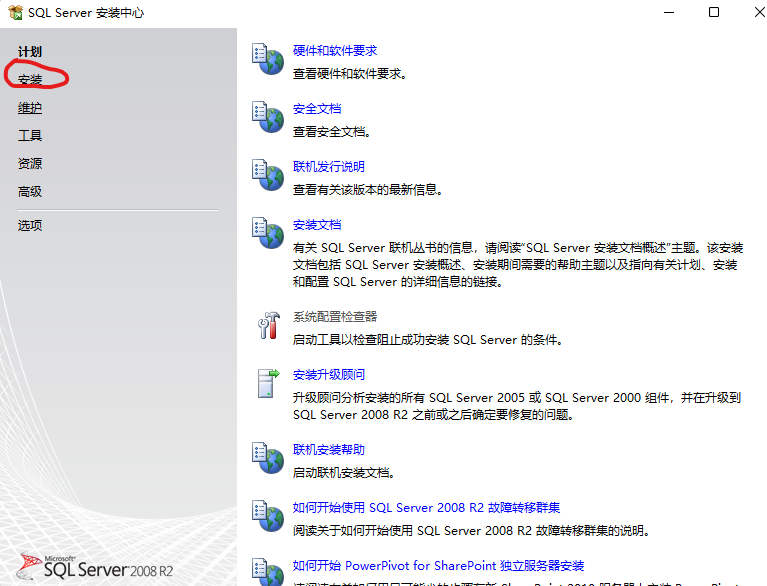
Task: Click the icon beside PowerPivot for SharePoint link
Action: pos(268,572)
